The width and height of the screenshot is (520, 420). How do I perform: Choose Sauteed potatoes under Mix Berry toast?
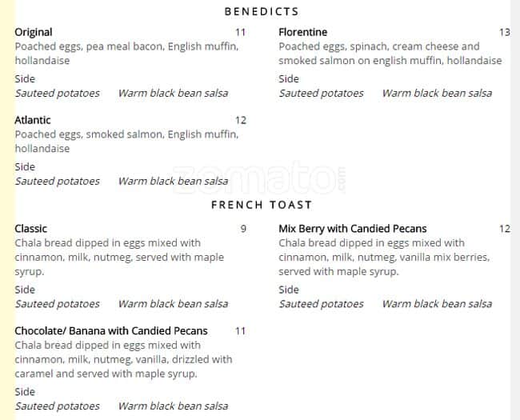[321, 303]
